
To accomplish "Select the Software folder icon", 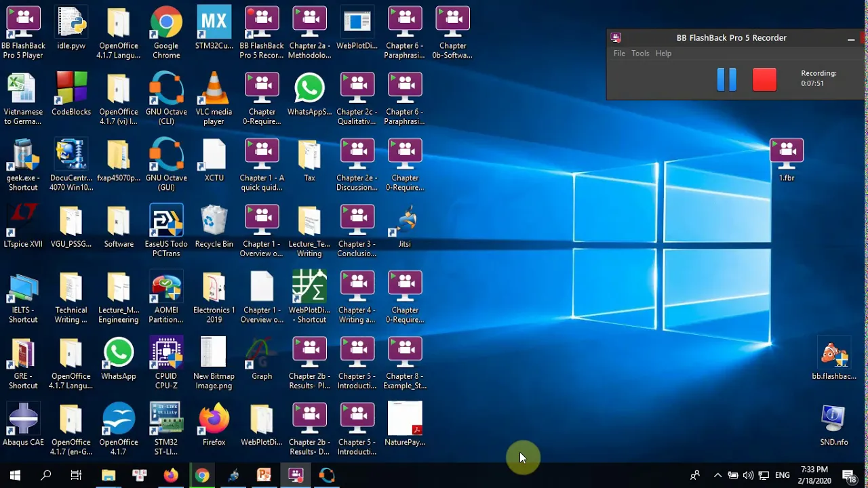I will coord(119,226).
